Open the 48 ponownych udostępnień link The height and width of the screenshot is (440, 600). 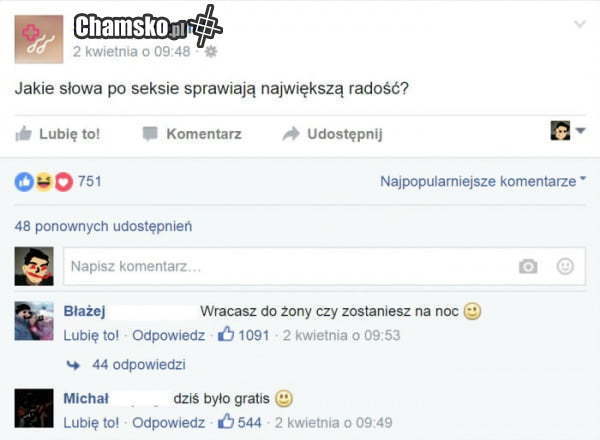(103, 226)
